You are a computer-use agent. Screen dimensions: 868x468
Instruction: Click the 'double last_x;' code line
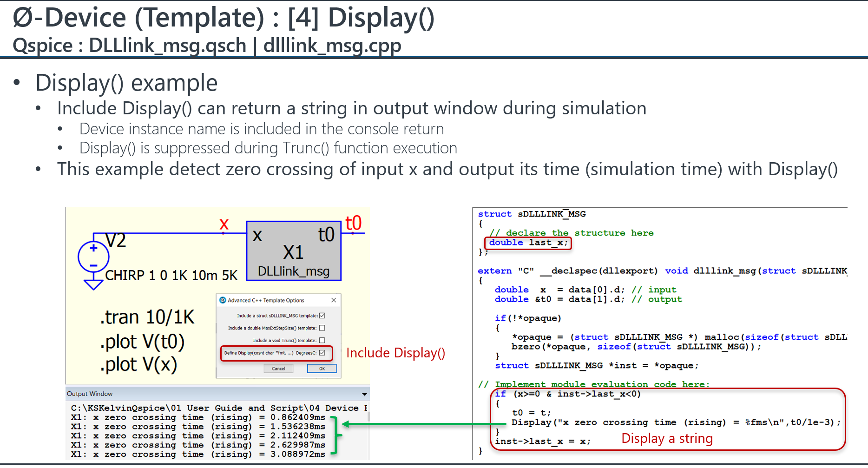point(528,243)
